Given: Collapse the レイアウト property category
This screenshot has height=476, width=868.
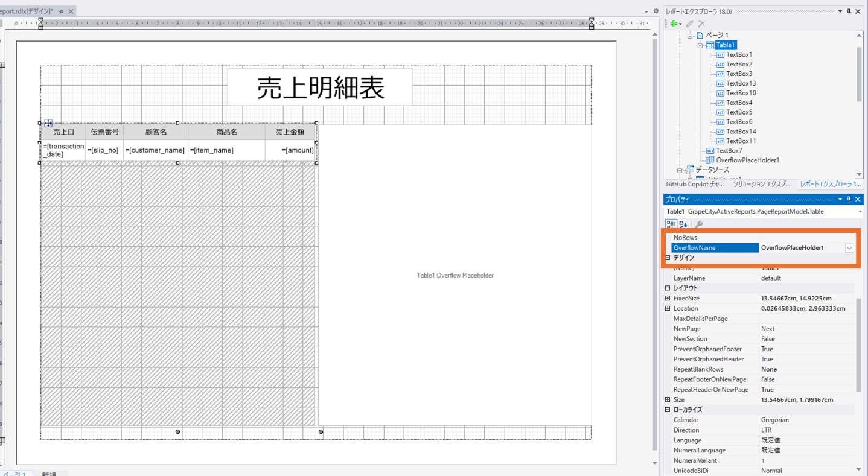Looking at the screenshot, I should [668, 288].
